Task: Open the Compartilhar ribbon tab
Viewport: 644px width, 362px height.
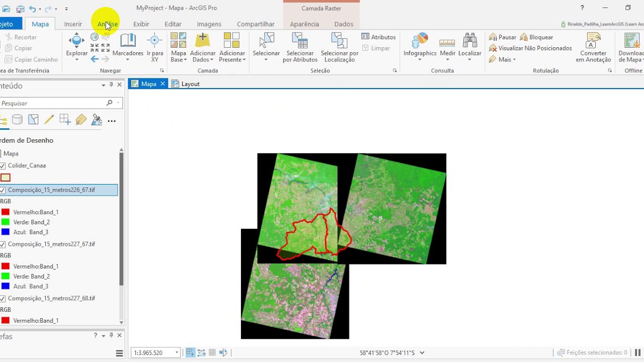Action: [x=256, y=24]
